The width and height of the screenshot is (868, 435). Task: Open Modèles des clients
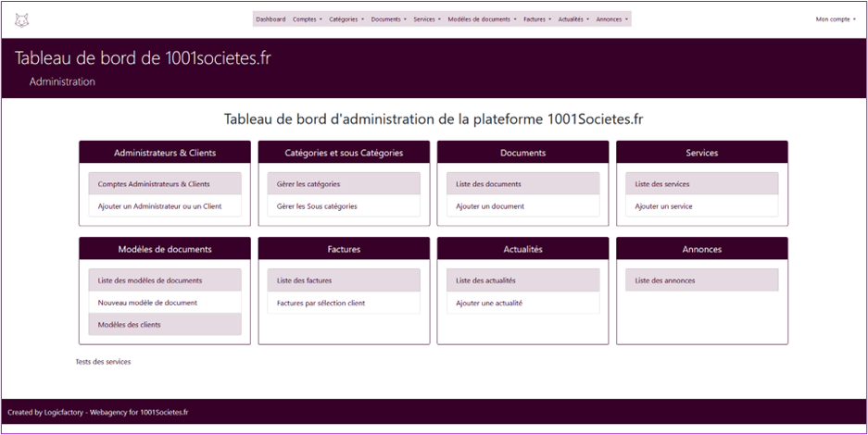point(165,325)
